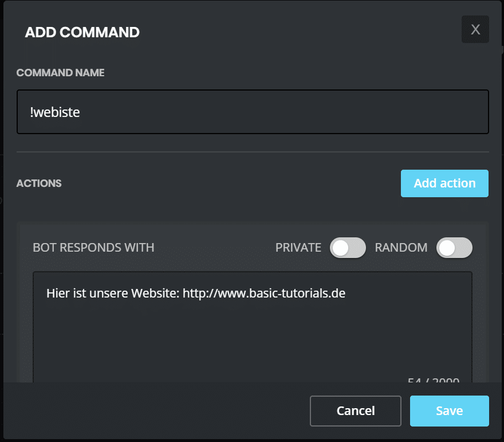Click the ACTIONS section label
The image size is (504, 442).
click(x=39, y=183)
